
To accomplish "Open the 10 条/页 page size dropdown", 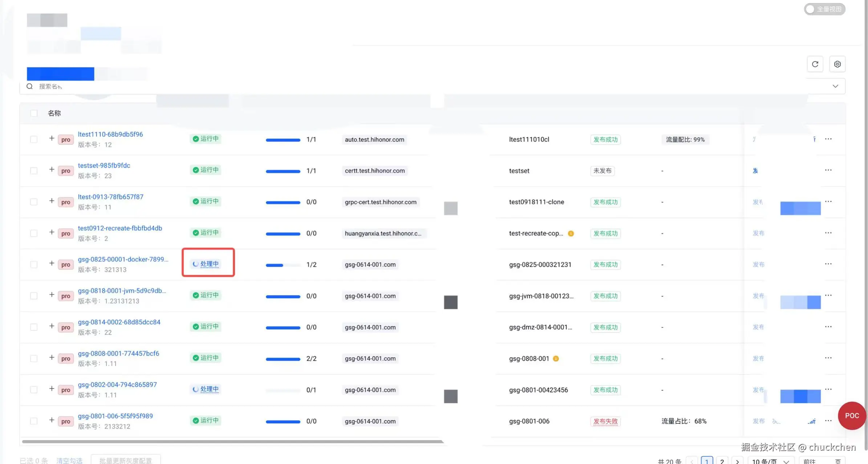I will [770, 461].
